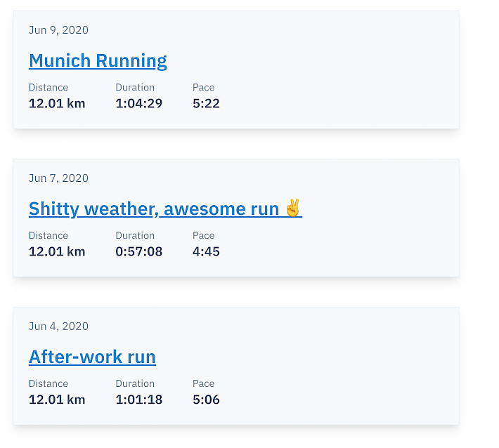Image resolution: width=499 pixels, height=448 pixels.
Task: Click the 5:22 pace value
Action: 206,103
